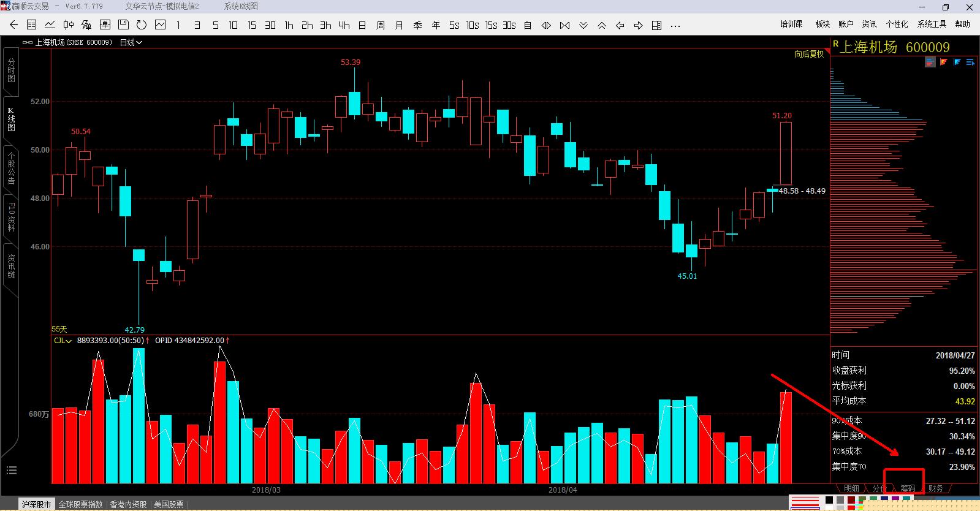Click the link icon beside 上海机场
The height and width of the screenshot is (511, 980).
(x=28, y=43)
